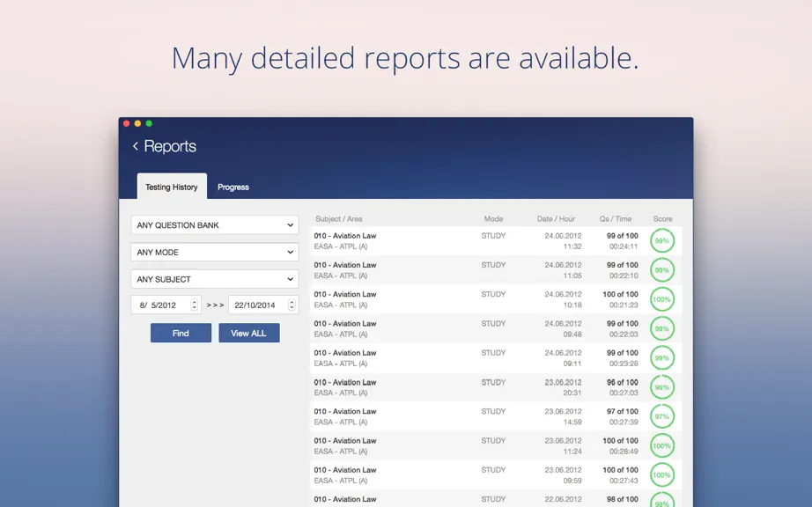812x507 pixels.
Task: Click the score circle for the 20:31 test
Action: (661, 387)
